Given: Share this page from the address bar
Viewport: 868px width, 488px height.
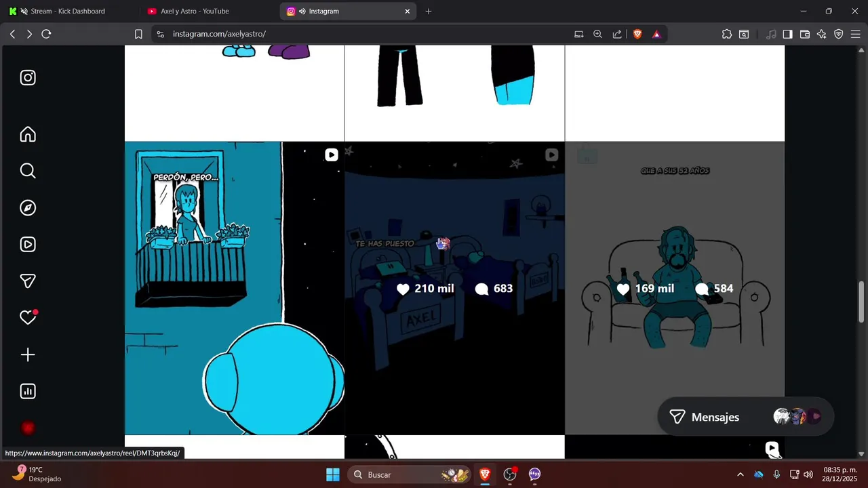Looking at the screenshot, I should point(617,34).
